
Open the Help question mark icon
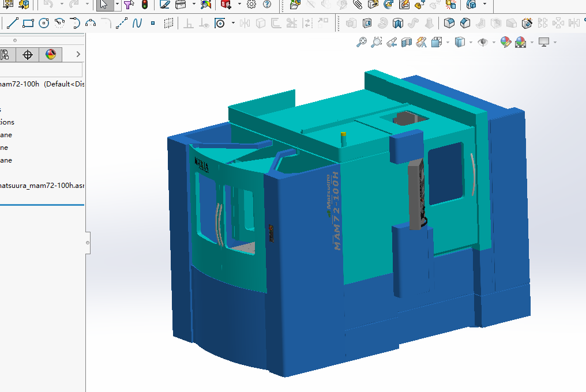[267, 5]
